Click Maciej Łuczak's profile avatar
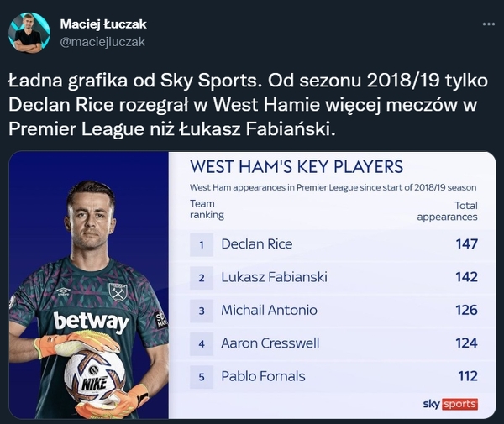Image resolution: width=504 pixels, height=424 pixels. [29, 32]
